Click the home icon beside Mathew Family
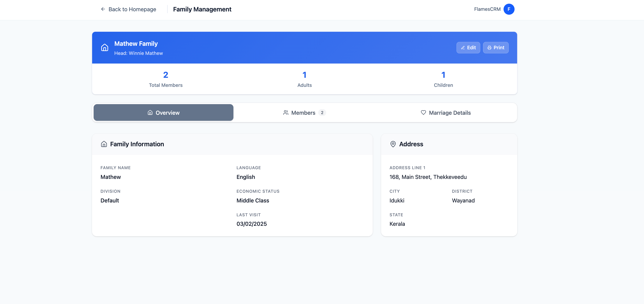644x304 pixels. coord(104,48)
